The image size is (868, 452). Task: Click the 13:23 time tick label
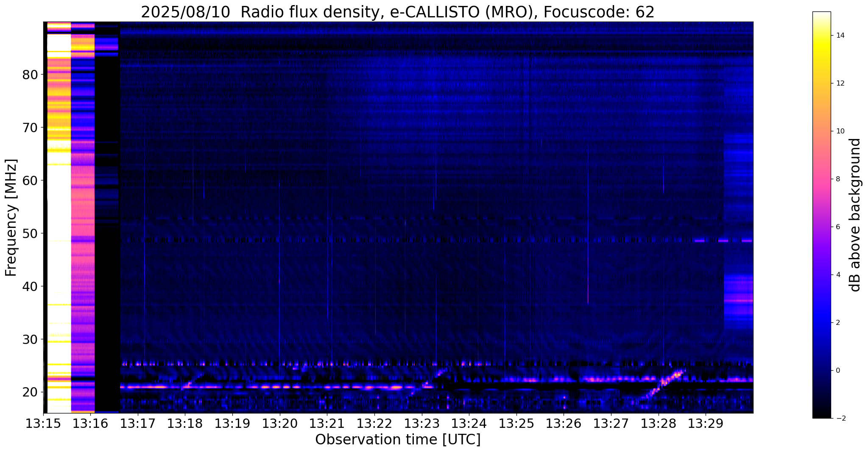[x=421, y=423]
